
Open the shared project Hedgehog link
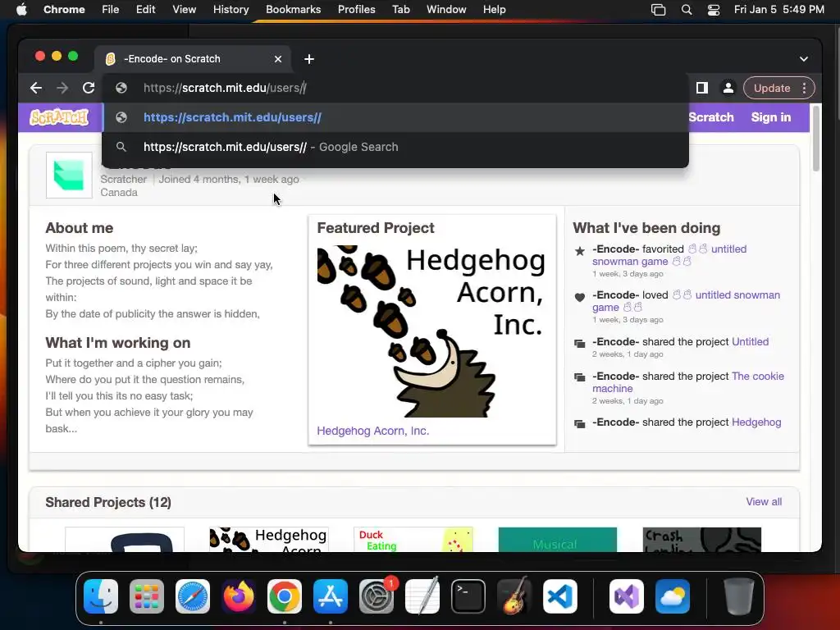[756, 422]
